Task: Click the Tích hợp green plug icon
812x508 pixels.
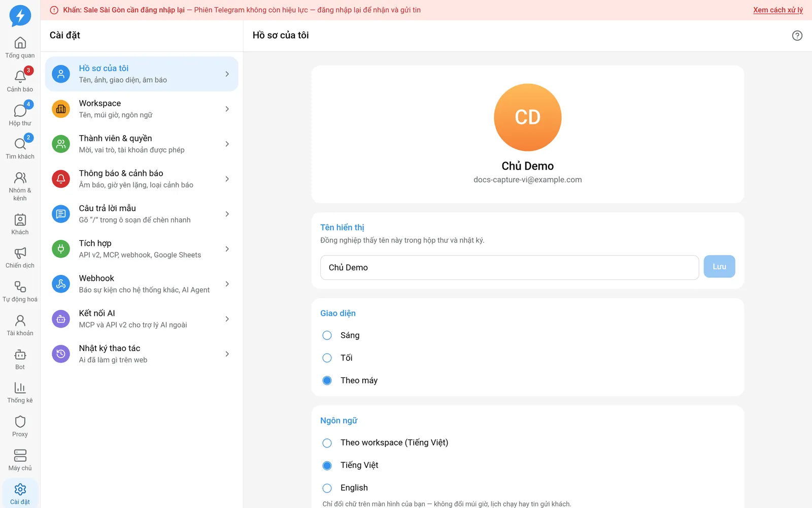Action: click(x=61, y=249)
